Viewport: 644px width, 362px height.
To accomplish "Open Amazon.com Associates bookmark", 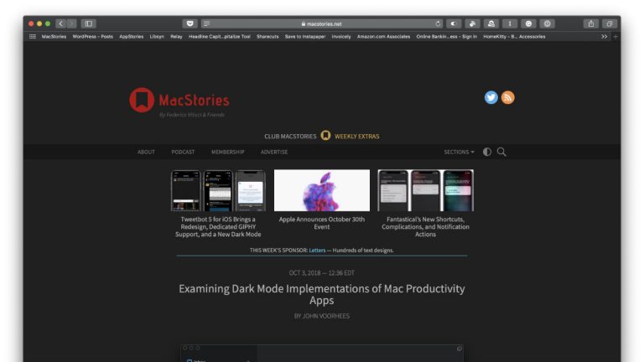I will 383,37.
